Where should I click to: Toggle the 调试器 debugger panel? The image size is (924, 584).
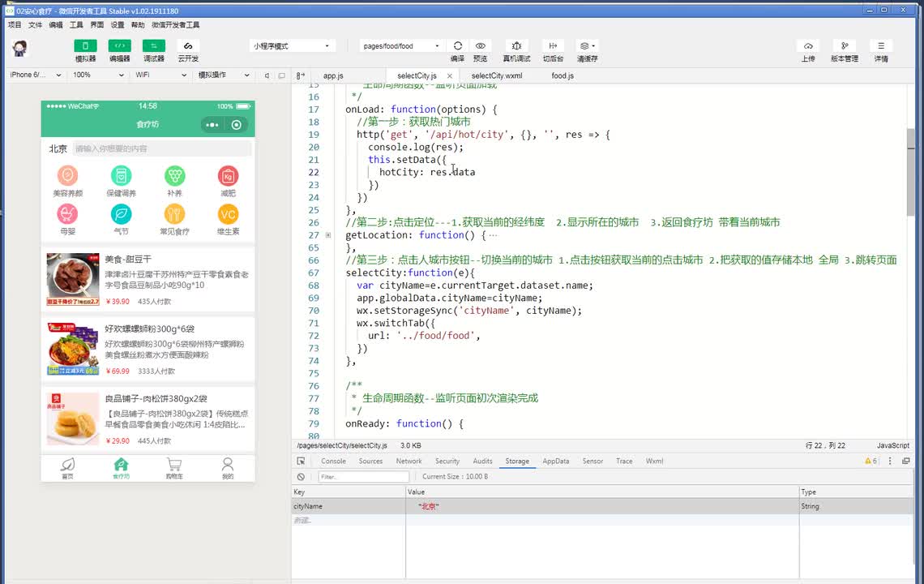tap(153, 46)
